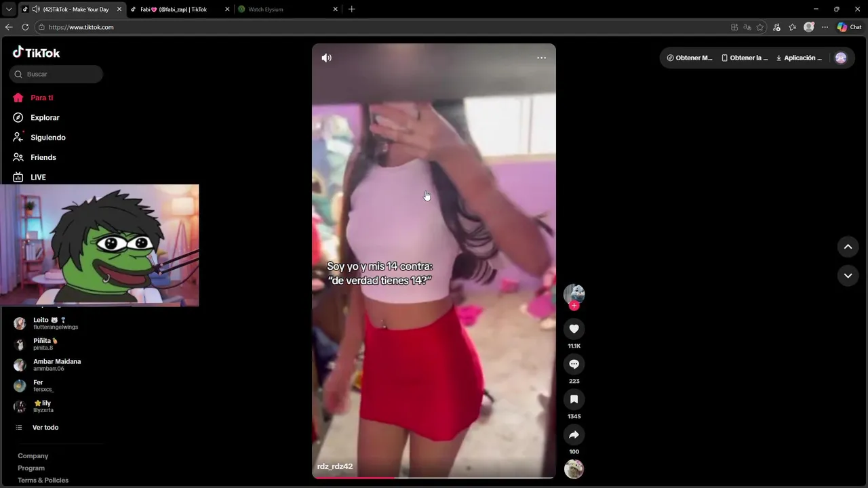Like the video with the heart icon
The image size is (868, 488).
pos(574,329)
